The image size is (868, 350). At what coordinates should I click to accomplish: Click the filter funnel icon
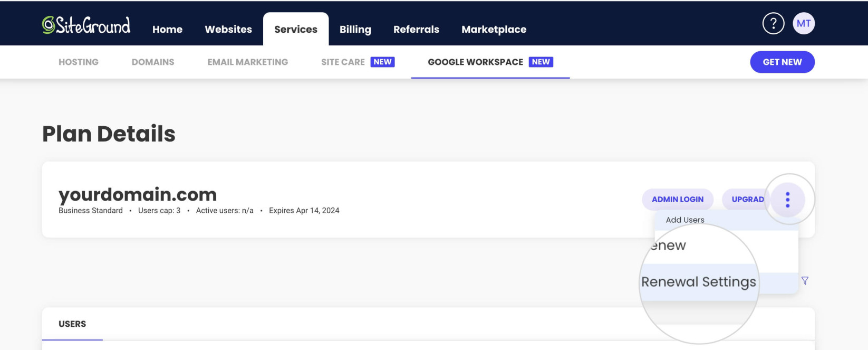(x=805, y=281)
